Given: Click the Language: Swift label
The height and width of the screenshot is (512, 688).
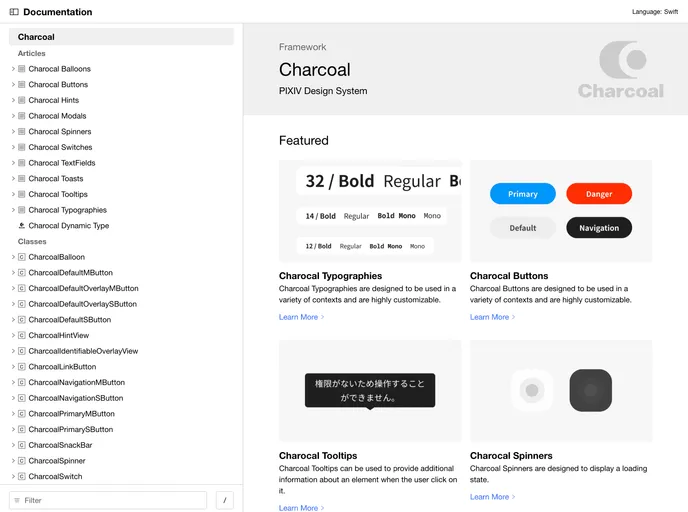Looking at the screenshot, I should [655, 12].
